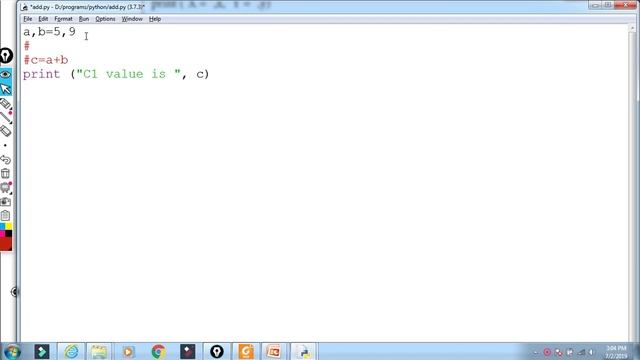640x360 pixels.
Task: Click the clipboard icon in annotation toolbar
Action: pos(6,216)
